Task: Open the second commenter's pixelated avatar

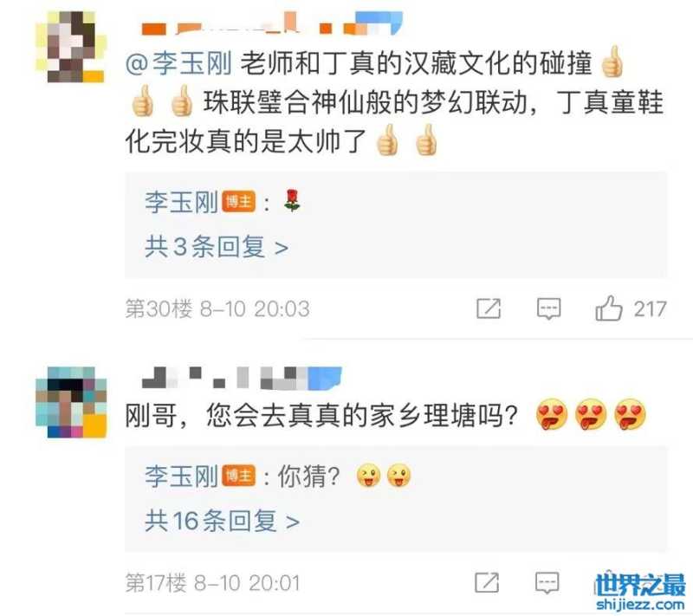Action: tap(71, 402)
